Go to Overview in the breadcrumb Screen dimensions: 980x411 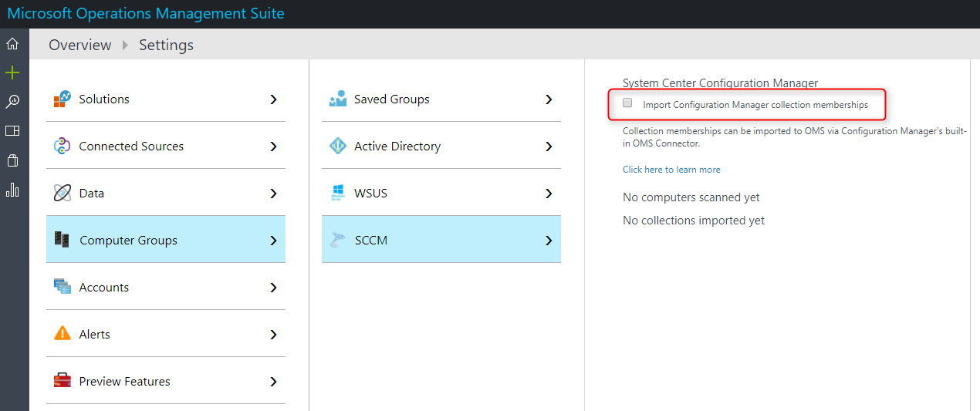pyautogui.click(x=80, y=45)
